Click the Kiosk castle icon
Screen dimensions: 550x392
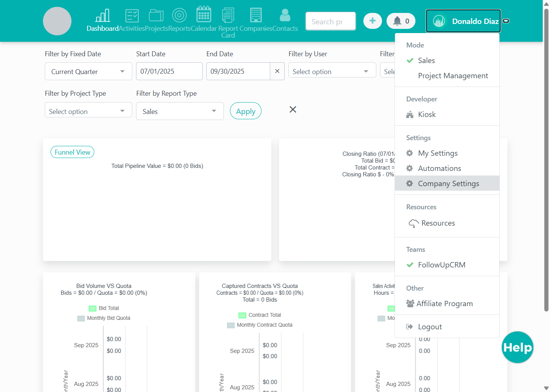410,114
